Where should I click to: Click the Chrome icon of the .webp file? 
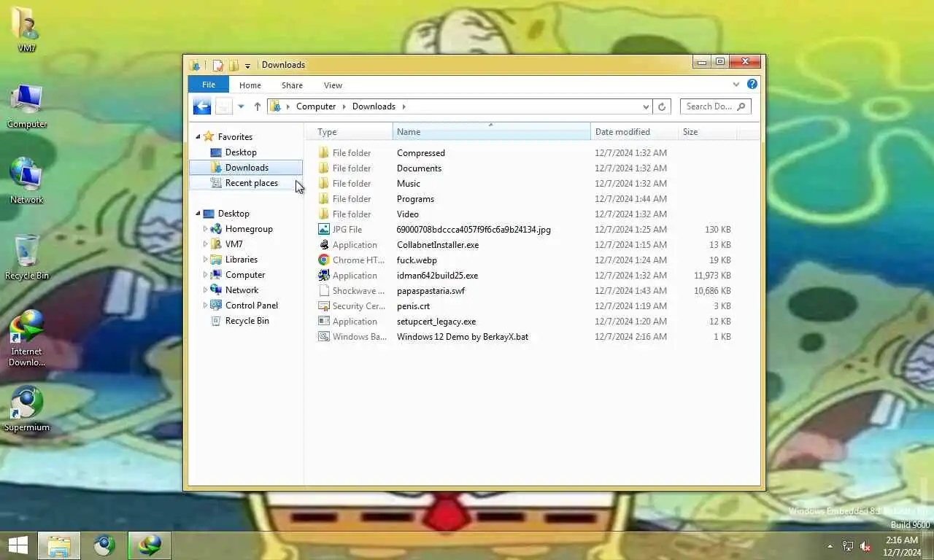[324, 260]
